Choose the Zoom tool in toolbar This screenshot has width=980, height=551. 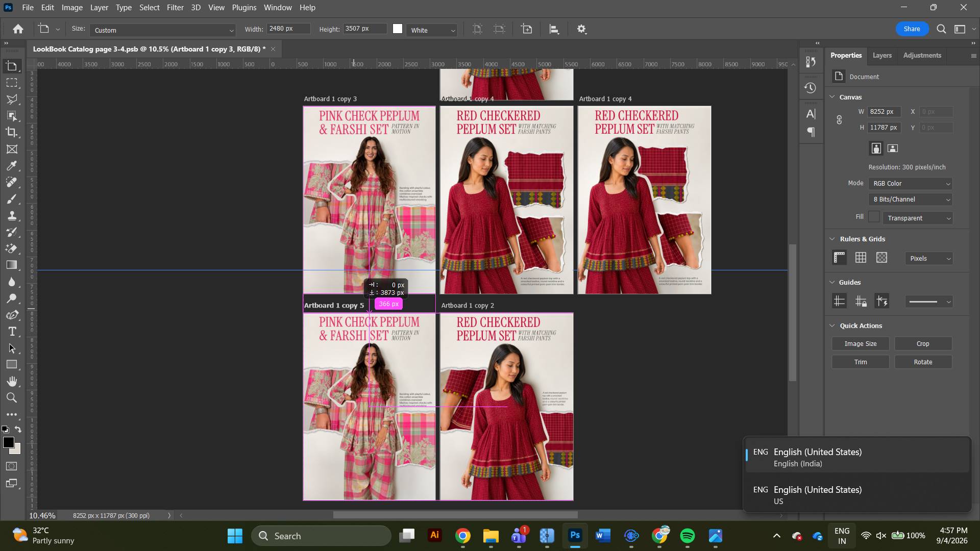(x=12, y=398)
